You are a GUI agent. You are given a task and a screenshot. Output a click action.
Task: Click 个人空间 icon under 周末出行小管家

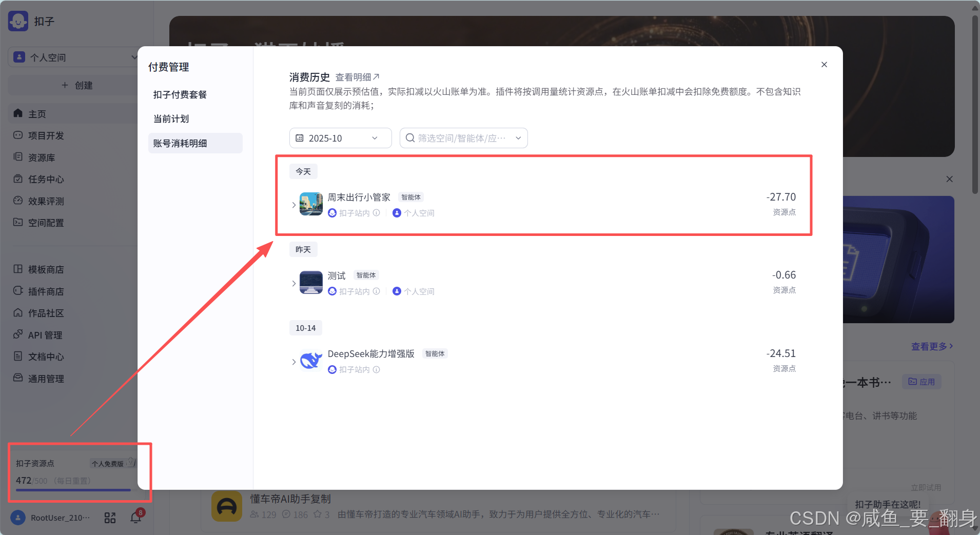pyautogui.click(x=397, y=213)
